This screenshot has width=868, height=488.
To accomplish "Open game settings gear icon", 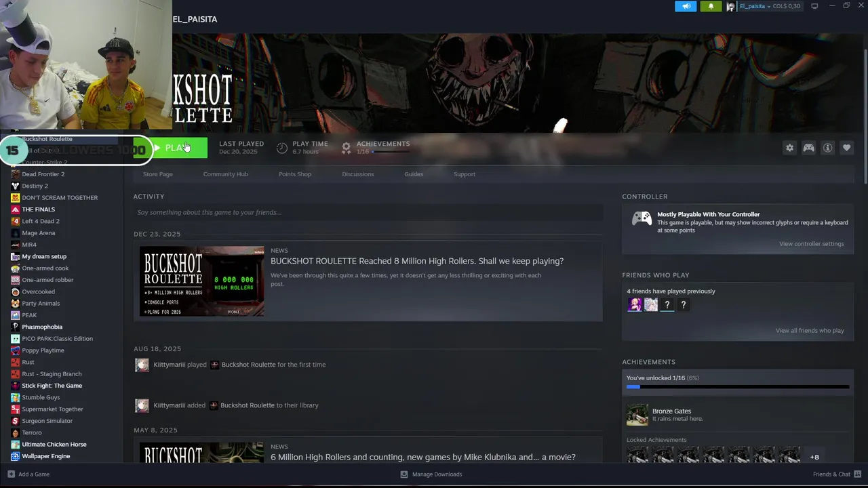I will (x=789, y=148).
